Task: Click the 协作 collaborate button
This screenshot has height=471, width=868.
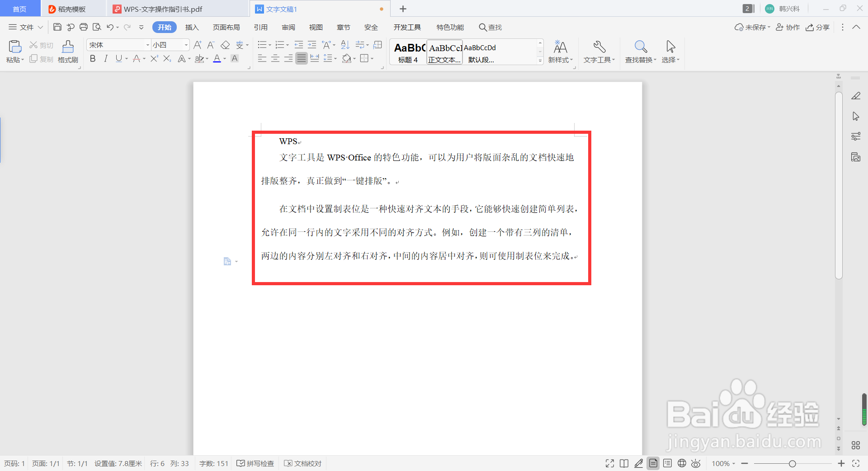Action: [x=788, y=27]
